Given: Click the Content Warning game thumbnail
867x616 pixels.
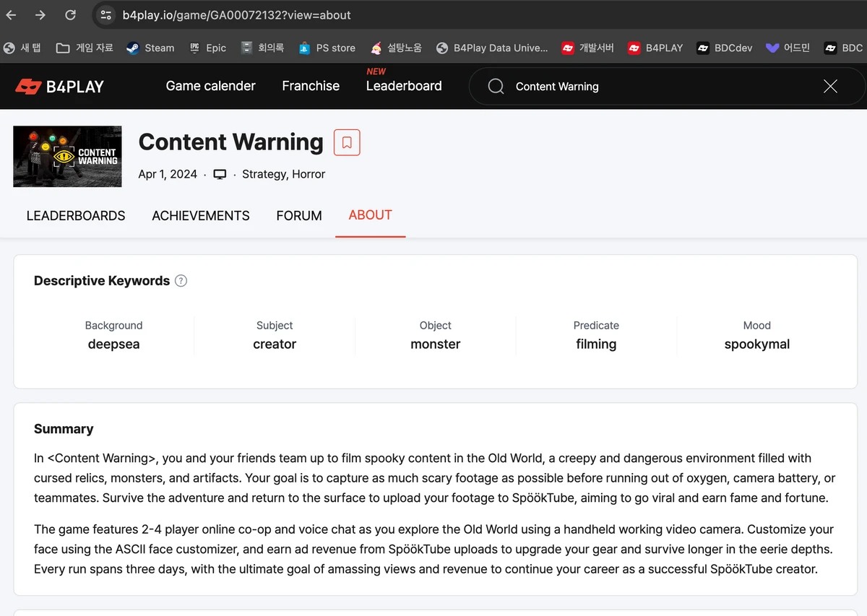Looking at the screenshot, I should [x=67, y=157].
